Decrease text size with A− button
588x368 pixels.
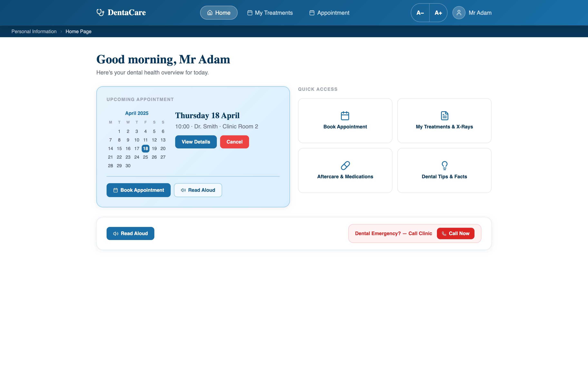(420, 13)
